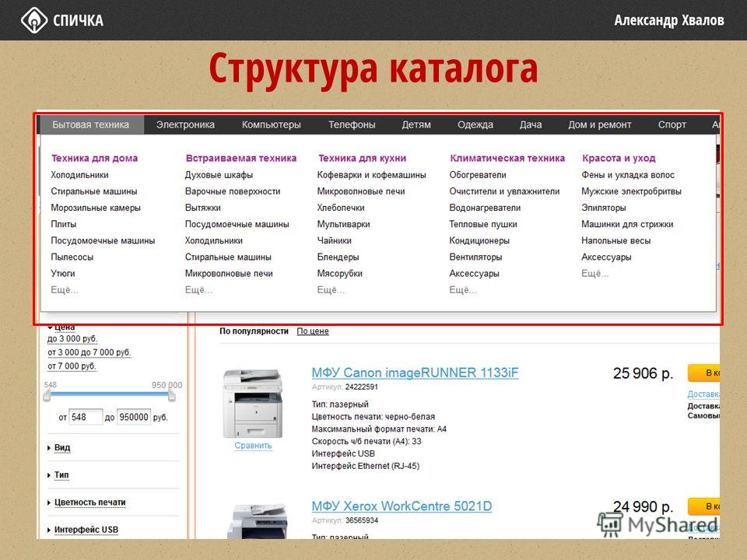Open the Эпиляторы category
747x560 pixels.
604,208
